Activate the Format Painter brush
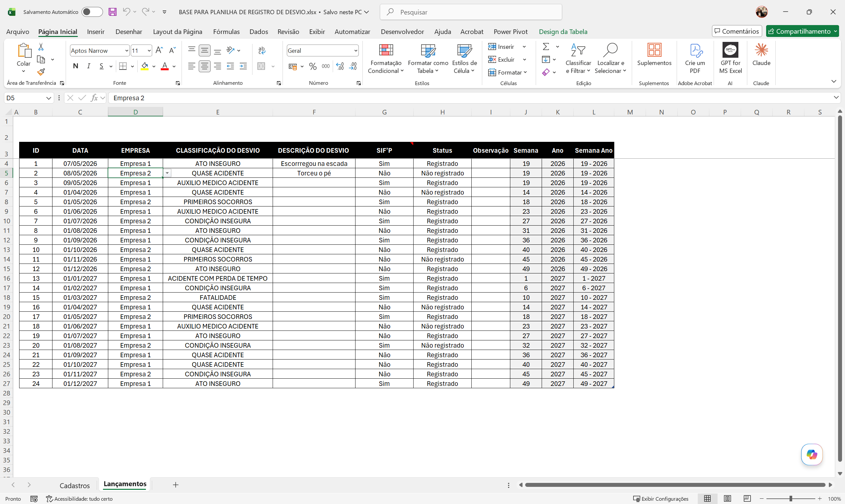This screenshot has width=845, height=504. (41, 72)
